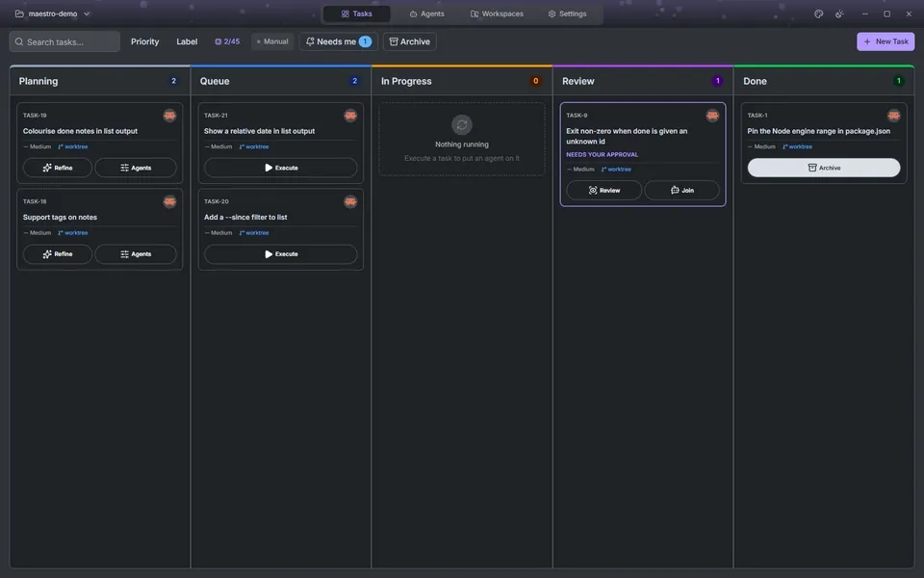The image size is (924, 578).
Task: Click the worktree link on TASK-19
Action: click(x=73, y=146)
